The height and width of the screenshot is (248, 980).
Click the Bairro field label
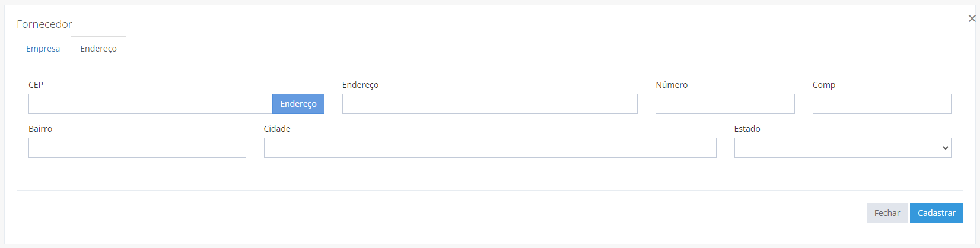(x=40, y=129)
